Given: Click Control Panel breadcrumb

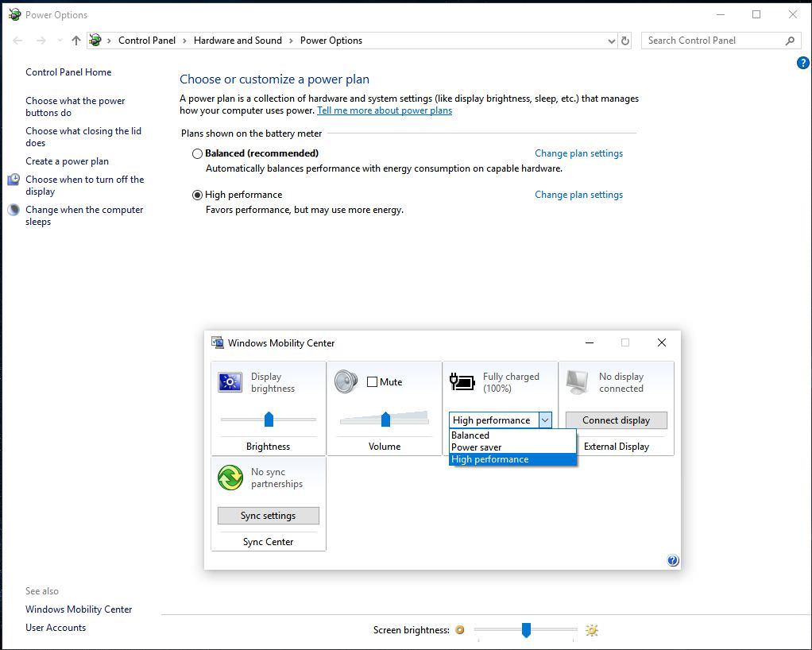Looking at the screenshot, I should pyautogui.click(x=147, y=41).
